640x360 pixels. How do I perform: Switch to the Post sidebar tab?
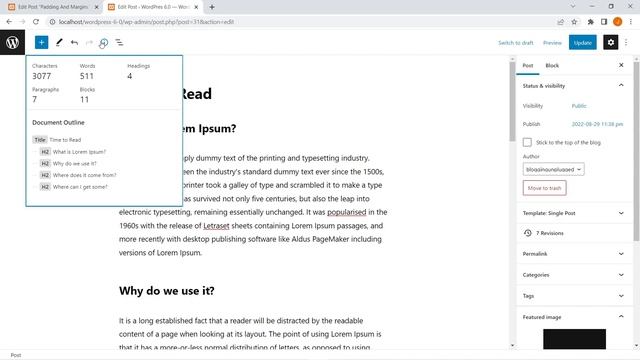528,65
